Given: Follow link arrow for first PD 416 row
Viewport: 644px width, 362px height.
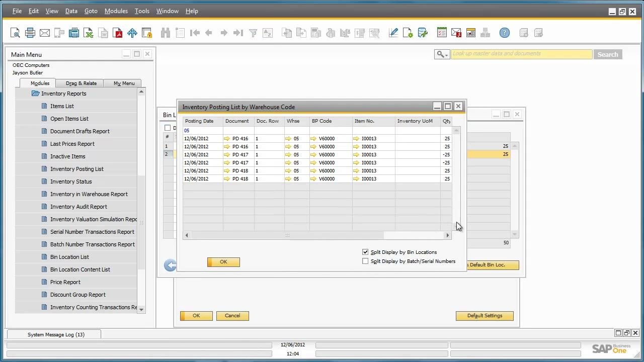Looking at the screenshot, I should click(x=227, y=139).
